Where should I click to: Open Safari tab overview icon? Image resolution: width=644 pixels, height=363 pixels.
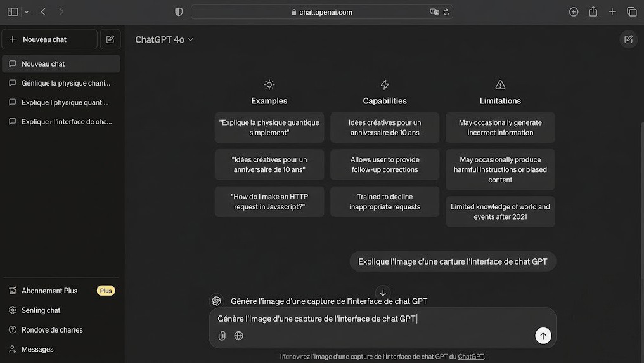[x=631, y=11]
